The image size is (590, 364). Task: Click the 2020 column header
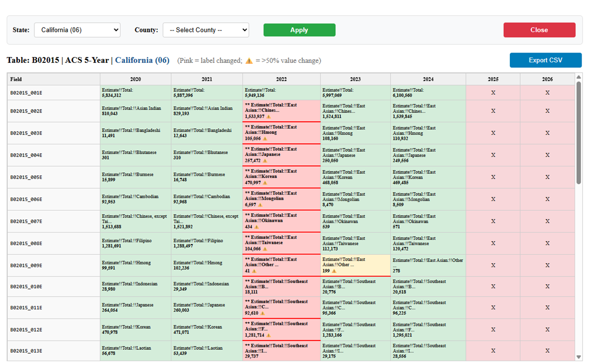[136, 79]
